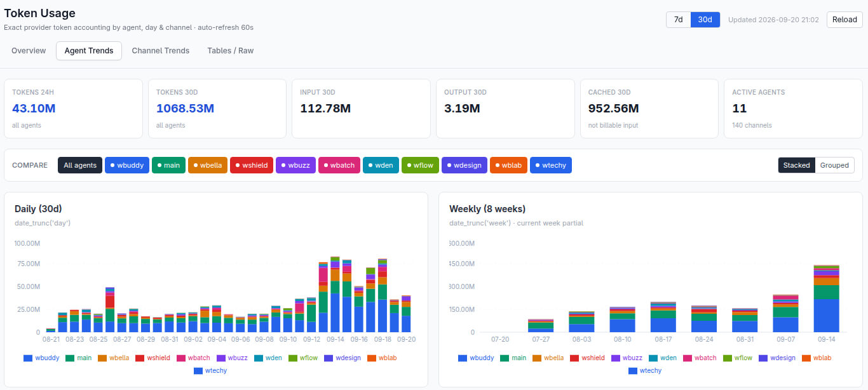Image resolution: width=868 pixels, height=390 pixels.
Task: Toggle the wbella compare chip
Action: 208,165
